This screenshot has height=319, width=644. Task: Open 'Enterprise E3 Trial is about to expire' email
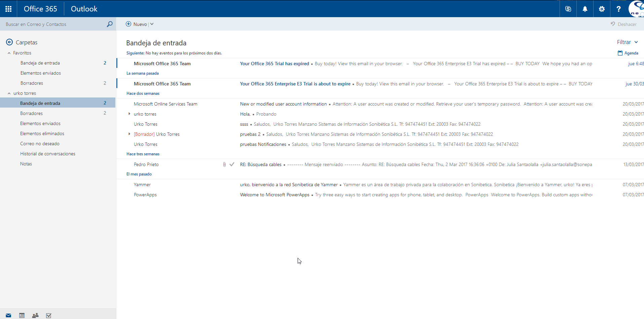(380, 84)
